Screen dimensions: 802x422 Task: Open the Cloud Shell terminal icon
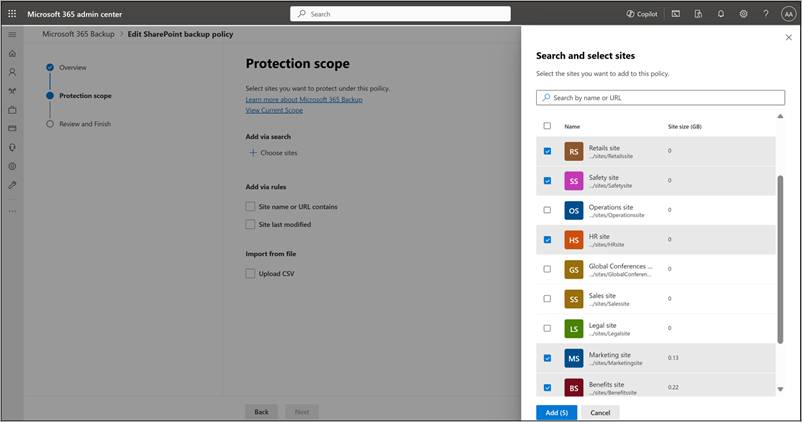[676, 14]
